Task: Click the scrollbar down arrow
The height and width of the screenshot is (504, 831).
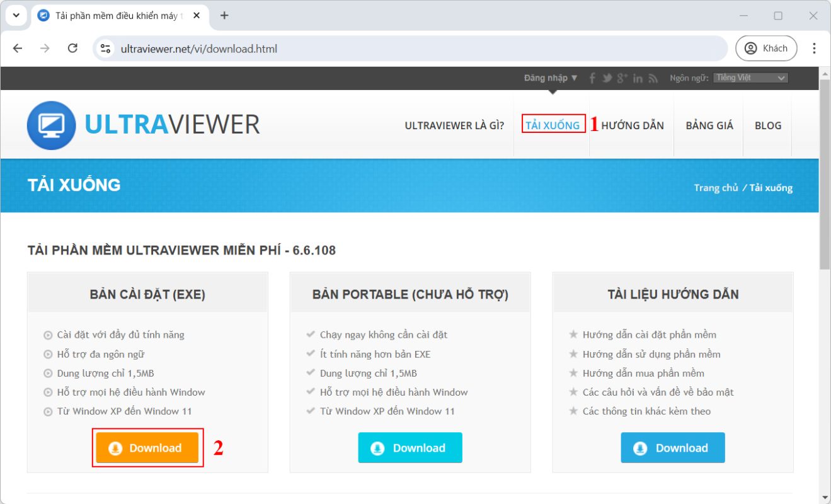Action: [x=825, y=498]
